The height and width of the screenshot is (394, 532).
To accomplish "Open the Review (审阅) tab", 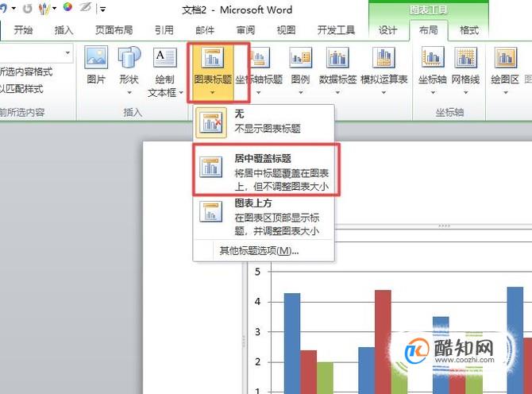I will 245,30.
